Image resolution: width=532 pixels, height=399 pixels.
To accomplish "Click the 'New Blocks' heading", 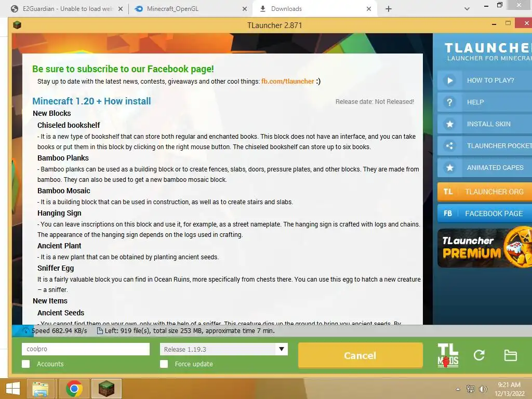I will [x=51, y=113].
